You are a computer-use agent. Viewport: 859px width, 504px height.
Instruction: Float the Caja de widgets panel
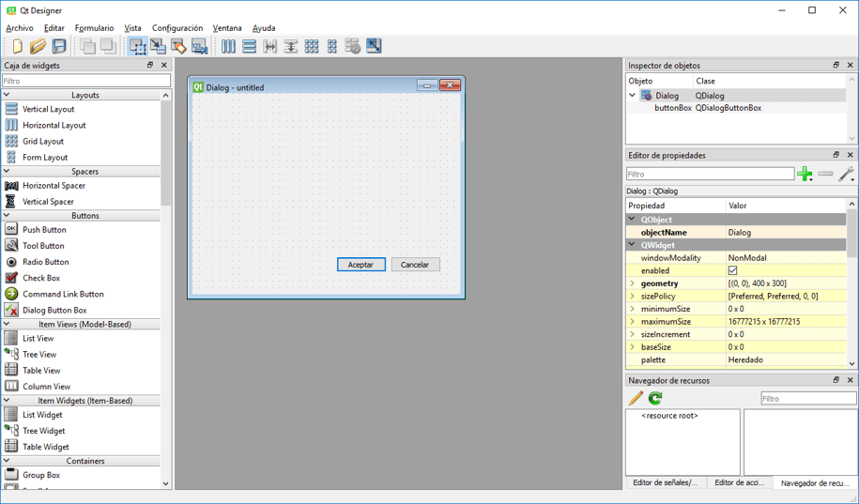150,65
